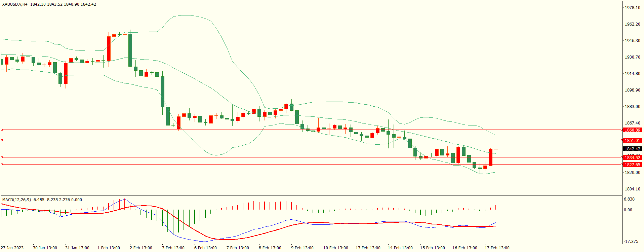Screen dimensions: 644x252
Task: Select the left handle of the 1860.89 line
Action: coord(2,130)
